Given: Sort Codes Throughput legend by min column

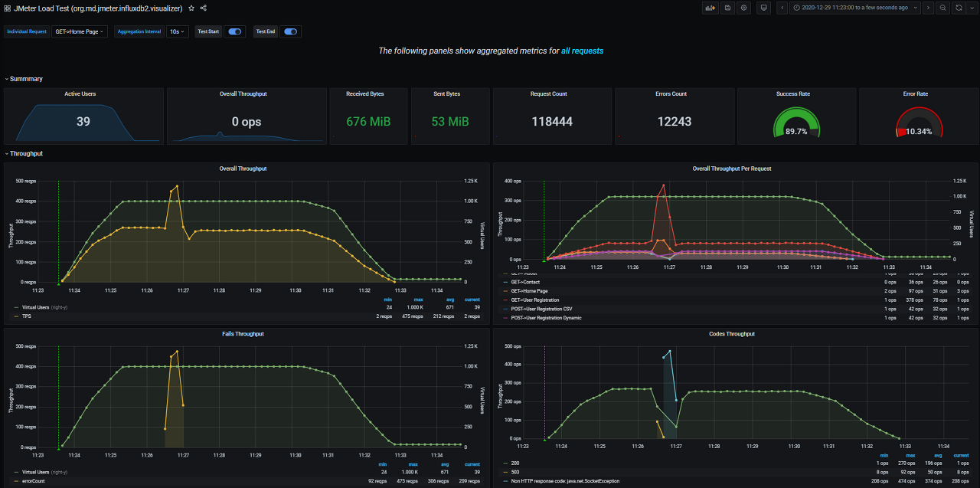Looking at the screenshot, I should [x=884, y=455].
